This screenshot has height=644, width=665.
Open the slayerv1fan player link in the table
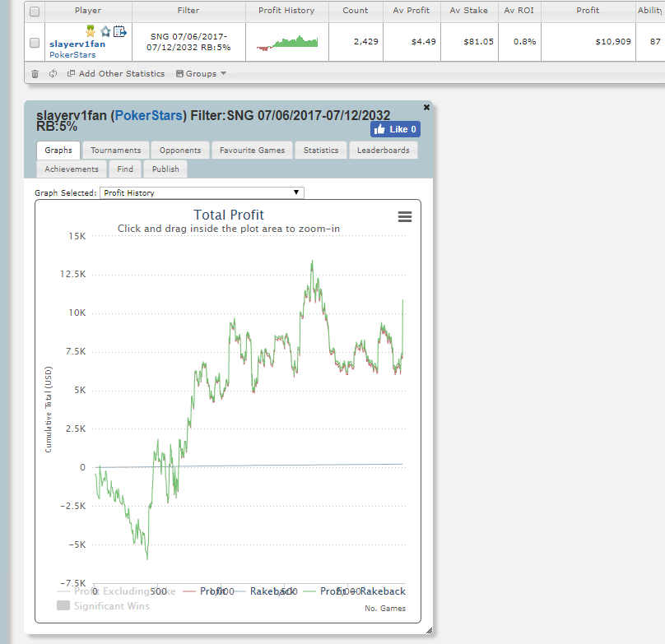[77, 44]
